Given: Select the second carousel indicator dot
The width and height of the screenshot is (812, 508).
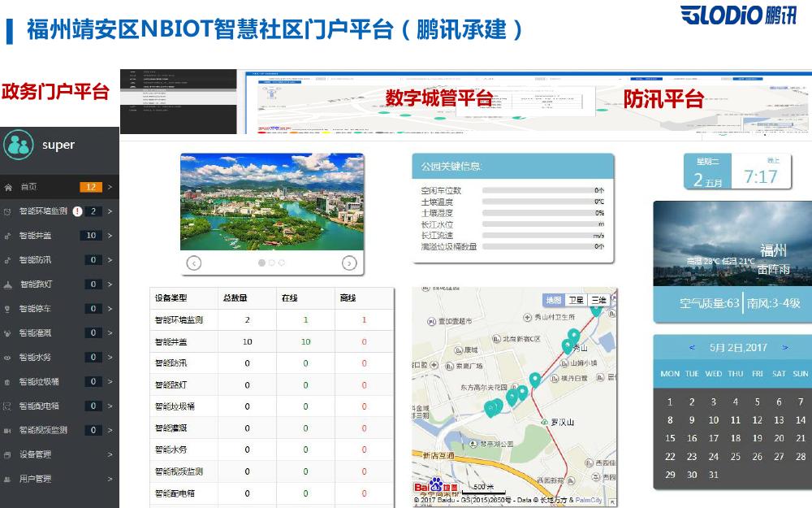Looking at the screenshot, I should point(271,263).
